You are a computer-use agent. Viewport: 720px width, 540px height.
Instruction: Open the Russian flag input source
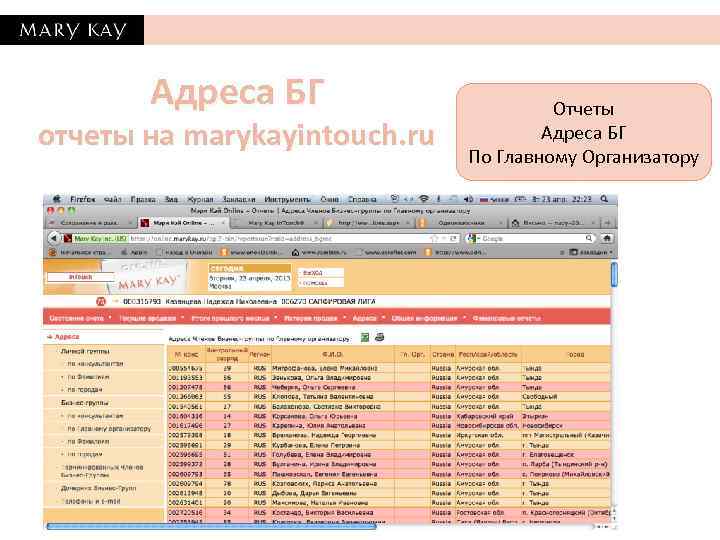coord(484,200)
